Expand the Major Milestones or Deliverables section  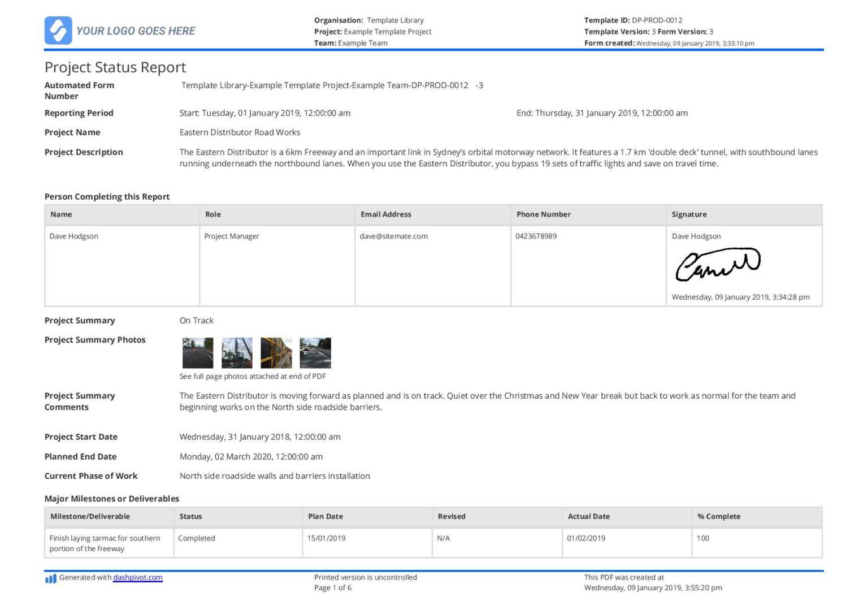pos(111,499)
